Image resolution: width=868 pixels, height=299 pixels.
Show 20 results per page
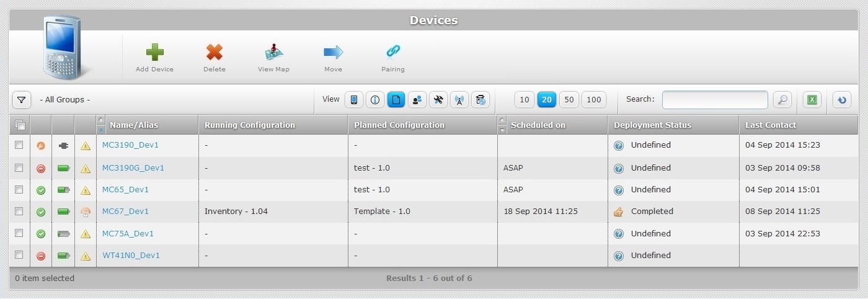click(547, 100)
